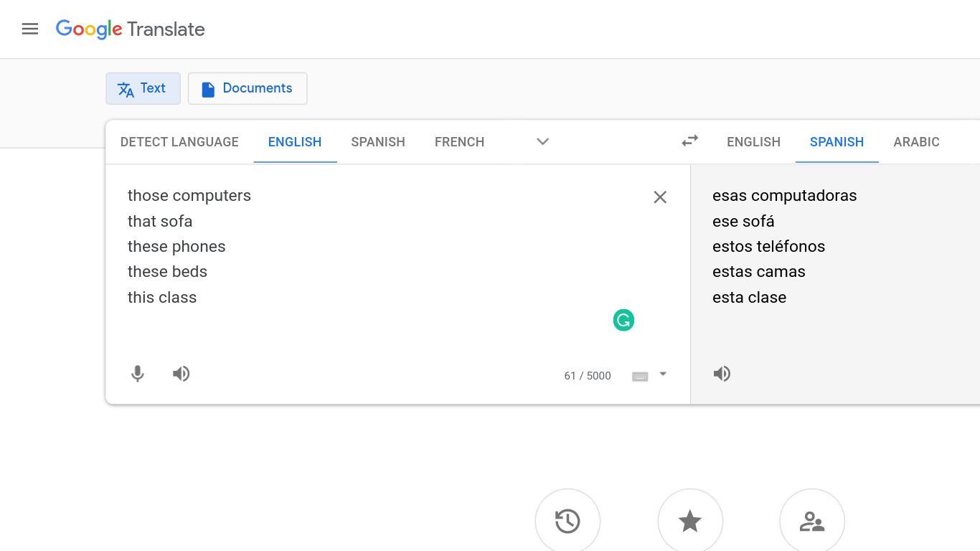Open the main hamburger menu
This screenshot has height=551, width=980.
(29, 29)
